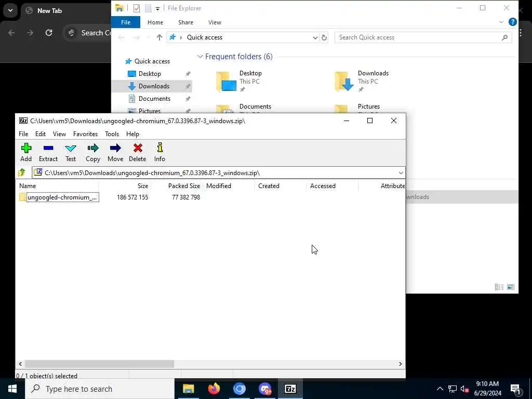
Task: Click the 7-Zip taskbar icon
Action: [x=290, y=389]
